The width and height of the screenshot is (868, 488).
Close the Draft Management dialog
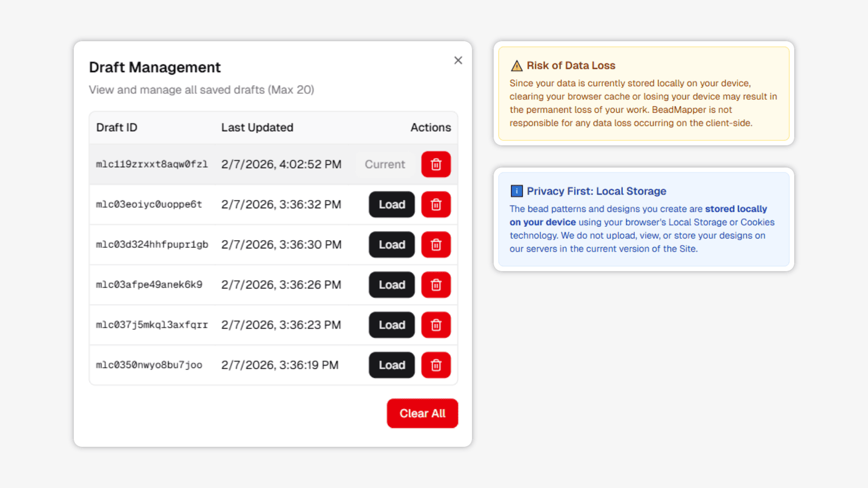tap(458, 60)
